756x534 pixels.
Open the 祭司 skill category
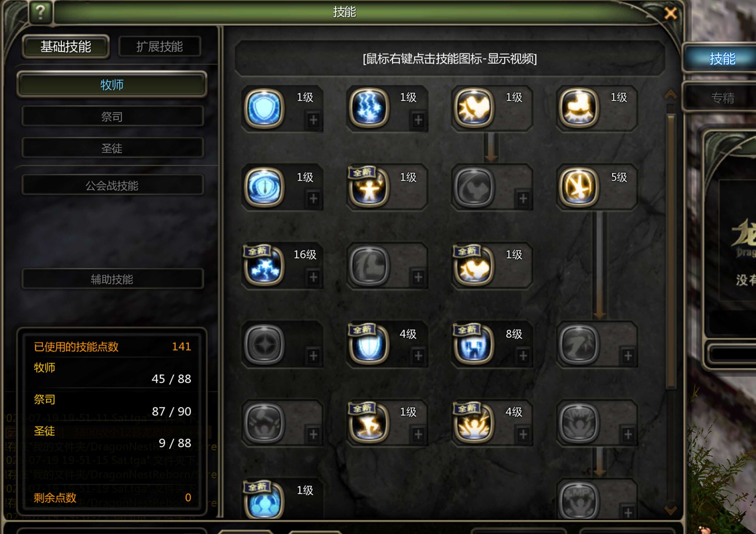(112, 116)
